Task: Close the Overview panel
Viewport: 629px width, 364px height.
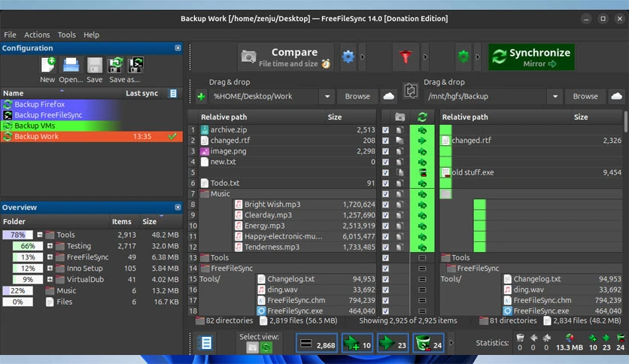Action: 178,208
